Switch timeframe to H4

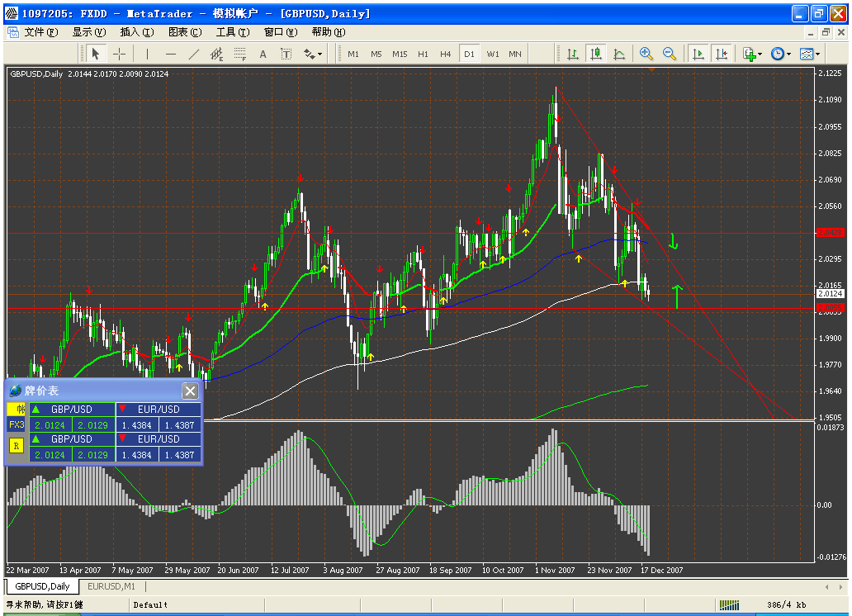coord(446,54)
